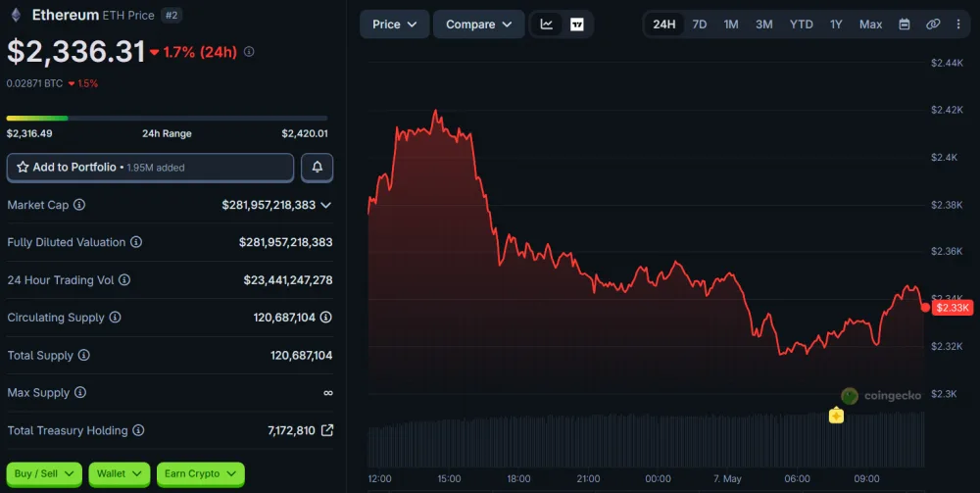This screenshot has width=980, height=493.
Task: Select the 1Y time range tab
Action: [836, 25]
